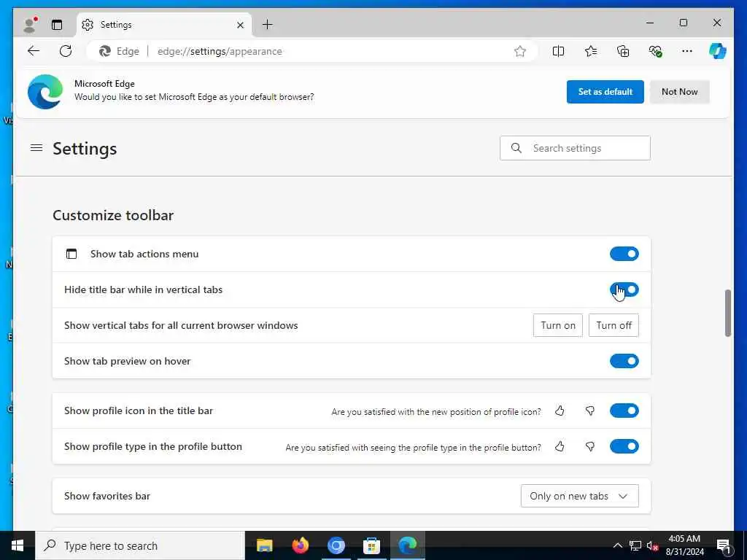Click the taskbar search box

click(140, 545)
